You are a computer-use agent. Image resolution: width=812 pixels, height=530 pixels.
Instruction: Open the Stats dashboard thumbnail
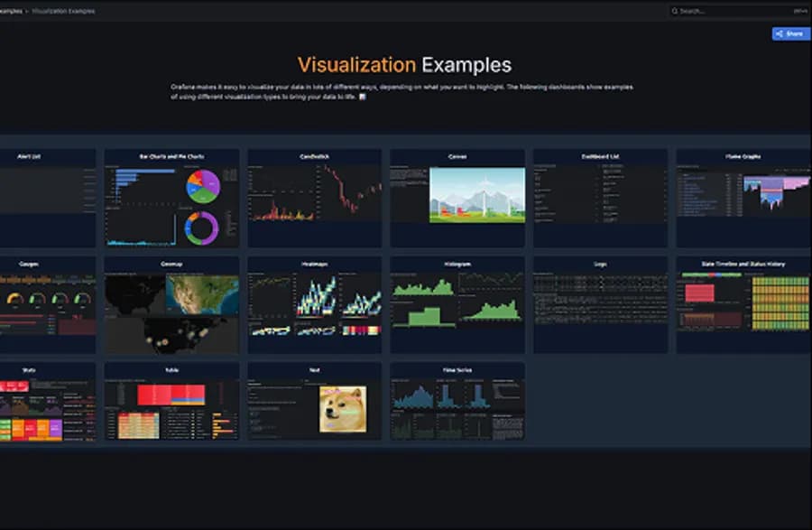(48, 402)
